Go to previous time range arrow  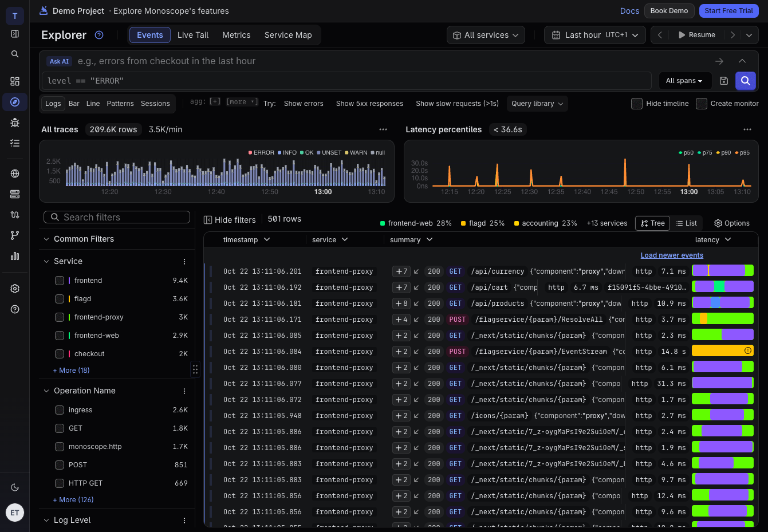point(660,35)
